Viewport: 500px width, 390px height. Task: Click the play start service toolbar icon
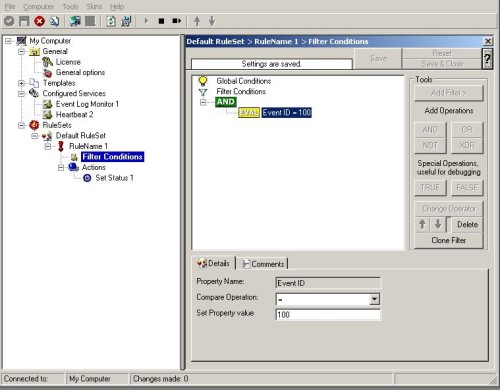pos(146,21)
